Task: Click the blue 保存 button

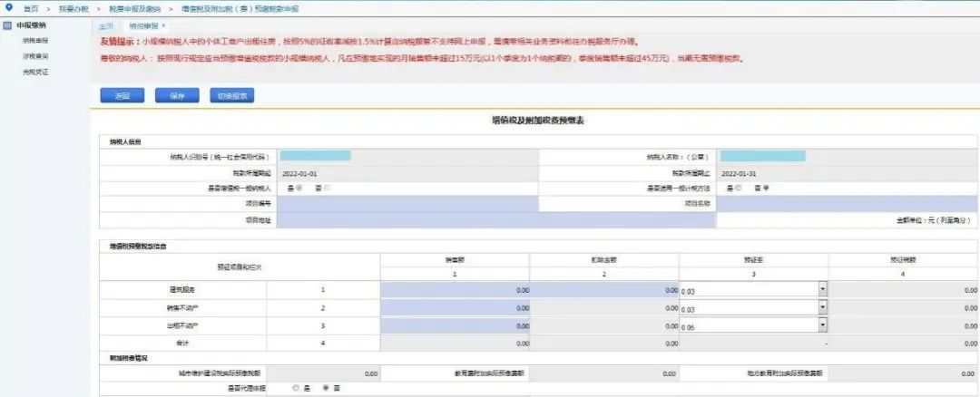Action: click(x=178, y=95)
